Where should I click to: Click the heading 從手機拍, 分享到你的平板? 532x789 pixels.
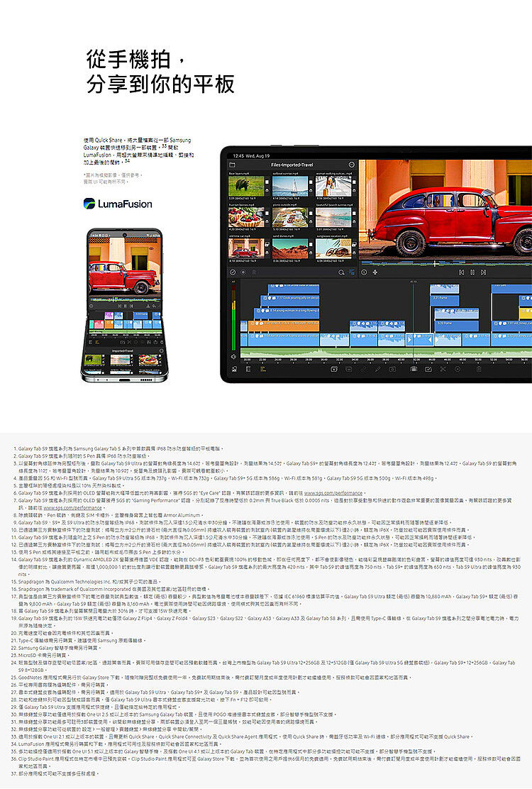pyautogui.click(x=160, y=72)
